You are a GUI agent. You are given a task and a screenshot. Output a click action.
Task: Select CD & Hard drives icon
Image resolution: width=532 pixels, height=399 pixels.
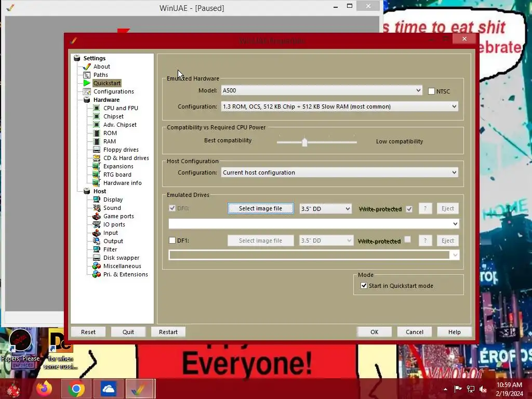tap(97, 158)
